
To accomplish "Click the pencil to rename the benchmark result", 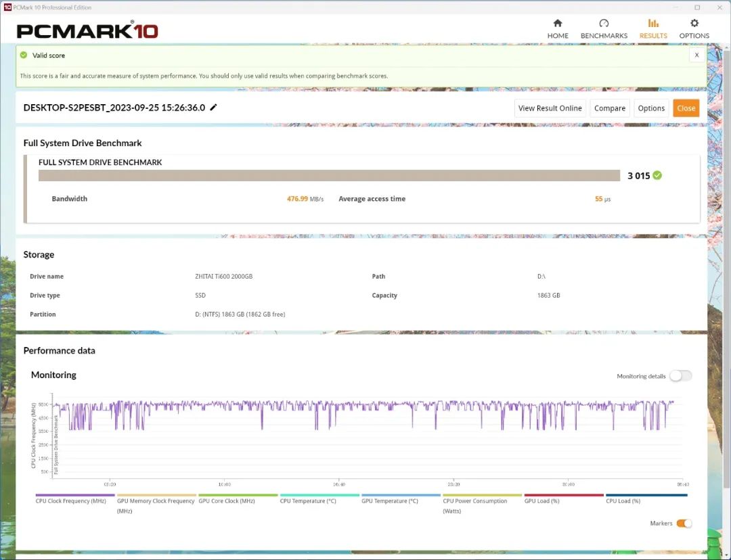I will click(x=214, y=107).
